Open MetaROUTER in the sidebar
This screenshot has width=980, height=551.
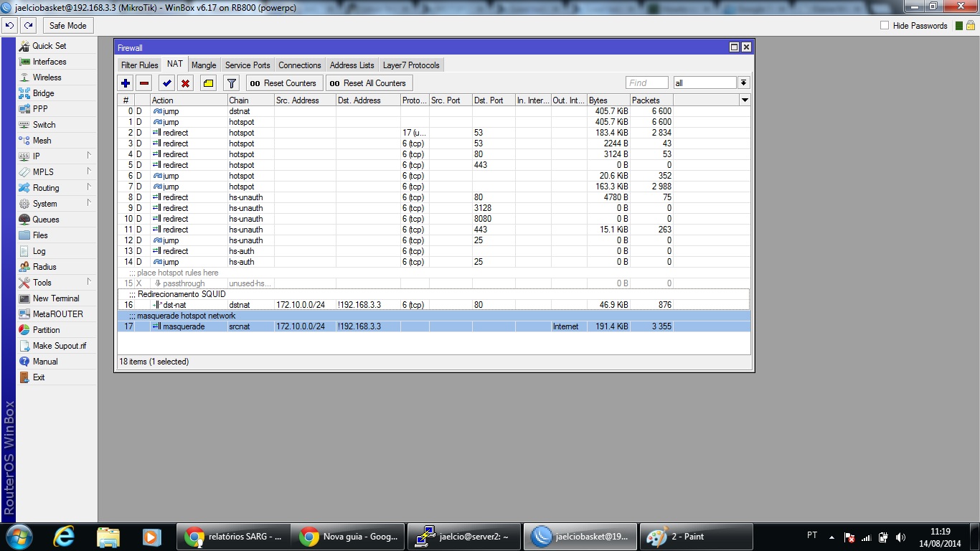[57, 314]
